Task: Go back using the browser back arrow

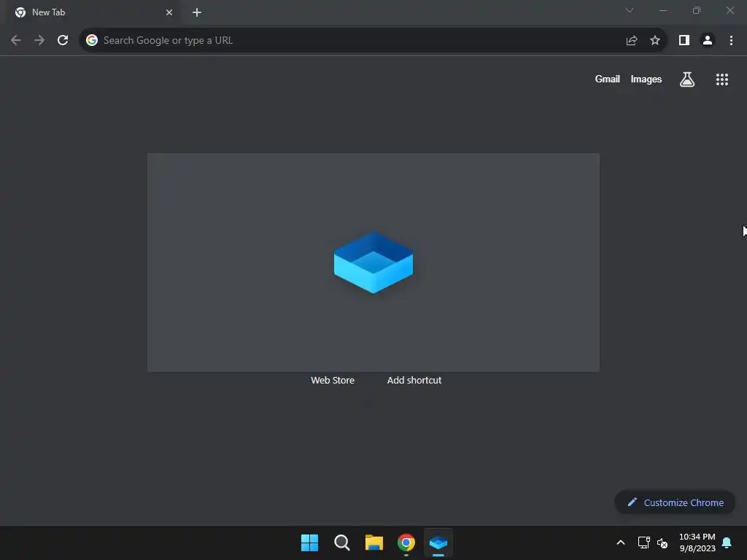Action: [x=16, y=41]
